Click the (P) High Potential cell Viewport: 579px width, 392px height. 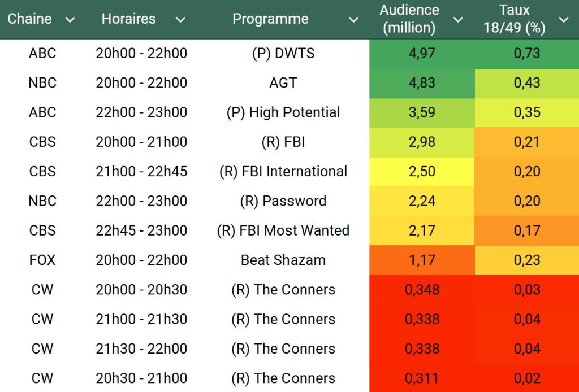(283, 112)
